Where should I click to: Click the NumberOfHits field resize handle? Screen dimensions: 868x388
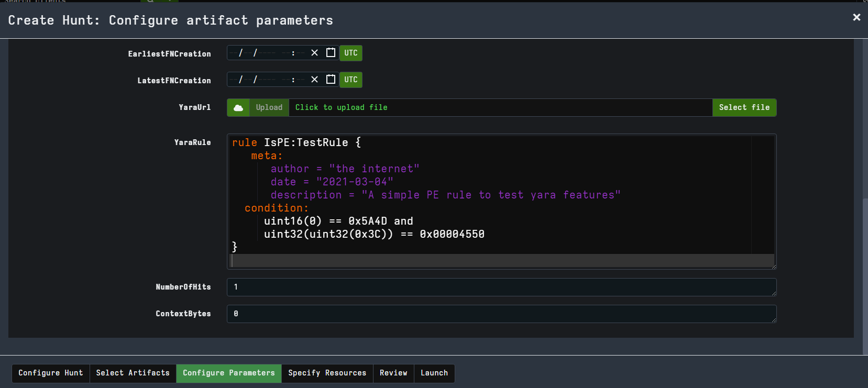[774, 293]
